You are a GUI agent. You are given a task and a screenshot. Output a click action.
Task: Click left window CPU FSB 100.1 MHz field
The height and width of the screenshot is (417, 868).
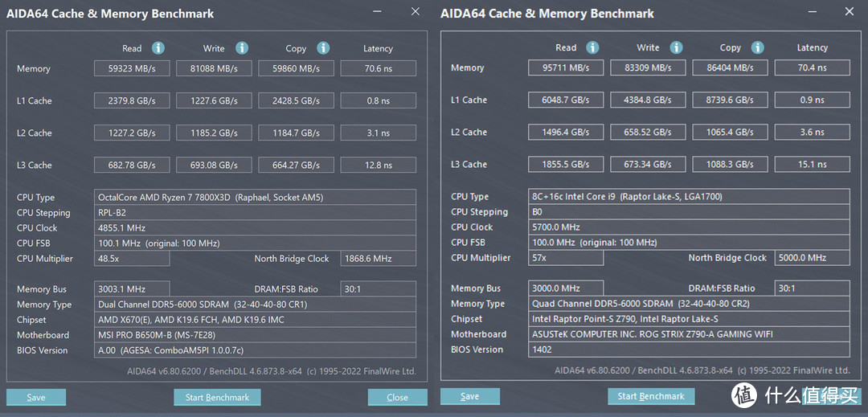click(256, 243)
